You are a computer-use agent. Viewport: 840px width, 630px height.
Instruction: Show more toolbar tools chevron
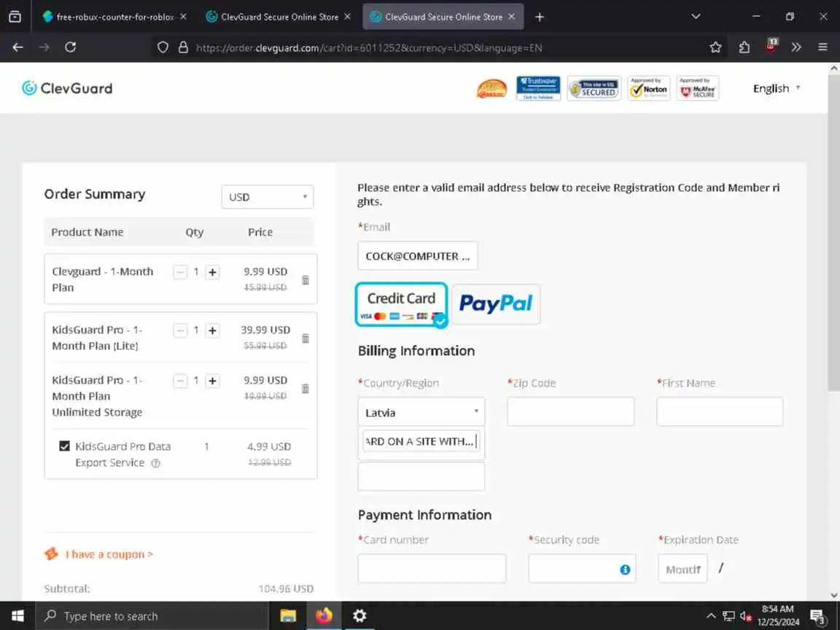point(796,47)
